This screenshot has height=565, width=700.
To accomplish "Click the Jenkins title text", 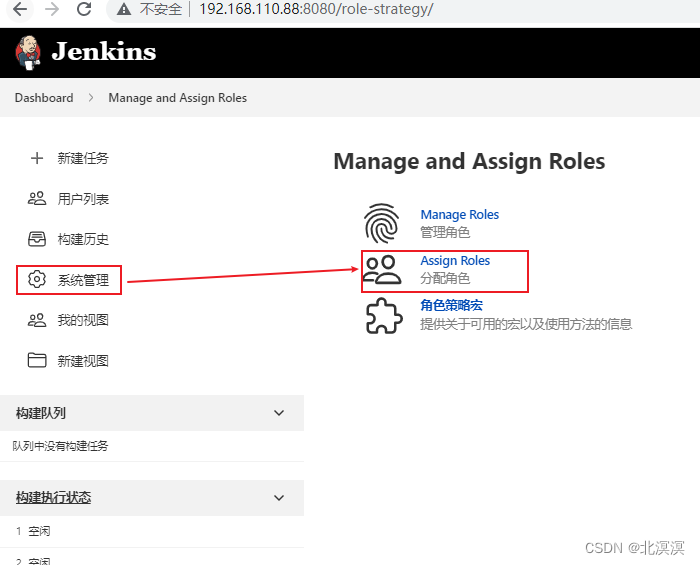I will coord(104,51).
